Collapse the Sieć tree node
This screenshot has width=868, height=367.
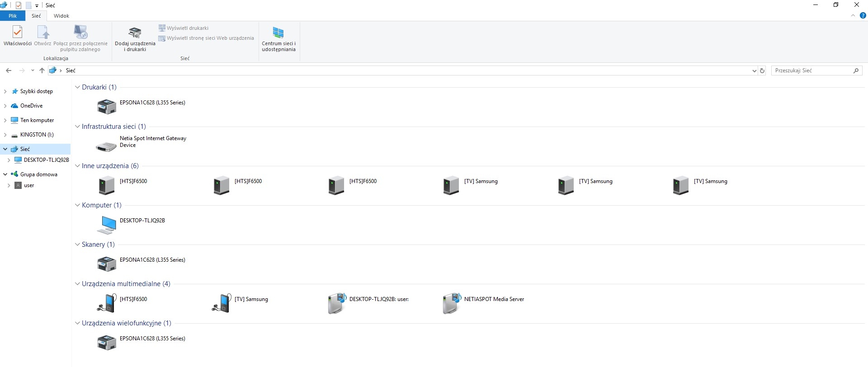5,149
